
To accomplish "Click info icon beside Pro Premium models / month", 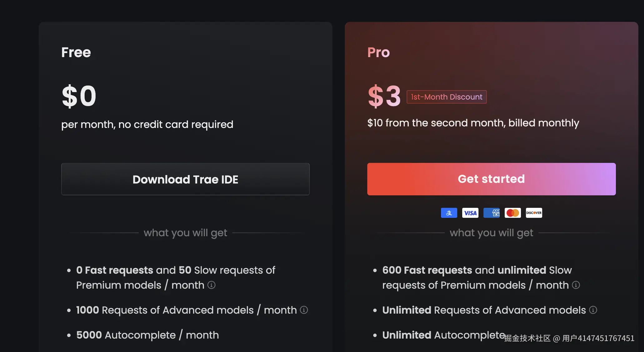I will (576, 285).
